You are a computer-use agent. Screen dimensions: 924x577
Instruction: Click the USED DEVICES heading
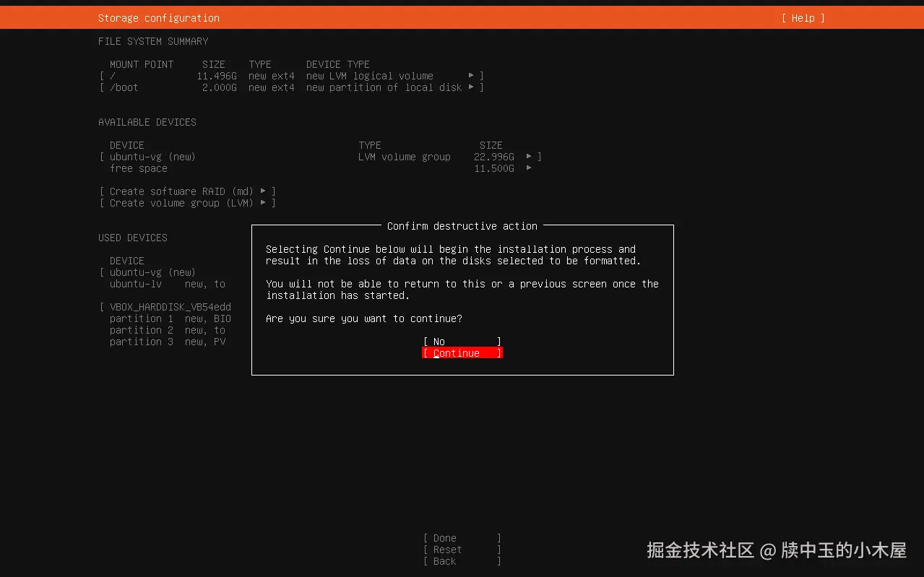pos(133,238)
